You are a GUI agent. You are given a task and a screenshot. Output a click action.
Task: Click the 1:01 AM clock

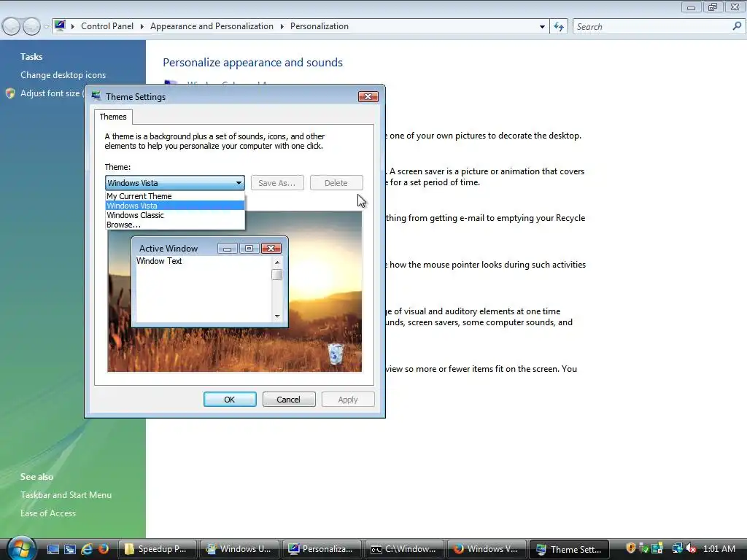point(719,548)
